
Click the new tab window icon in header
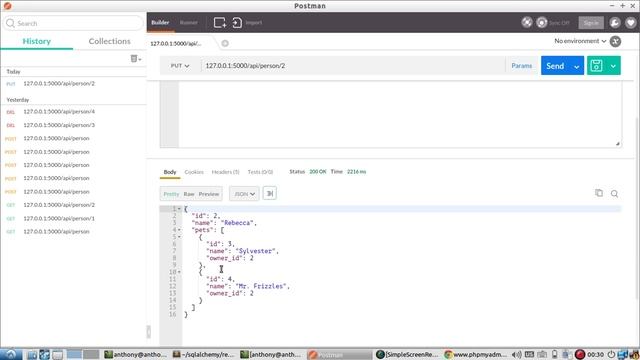(x=220, y=22)
